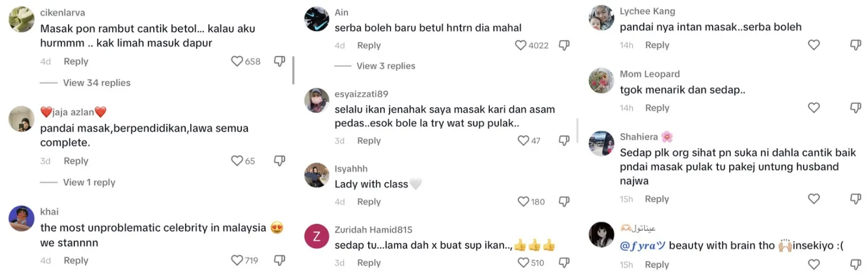868x274 pixels.
Task: Like Lychee Kang's comment
Action: click(x=814, y=45)
